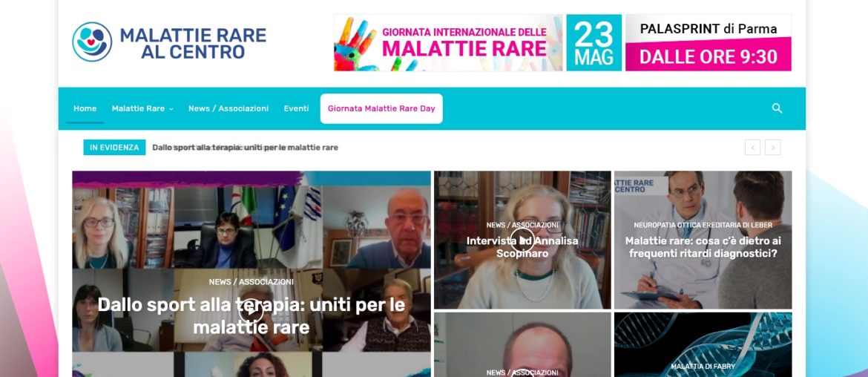The image size is (868, 377).
Task: Click the Malattie Rare al Centro logo icon
Action: point(92,42)
